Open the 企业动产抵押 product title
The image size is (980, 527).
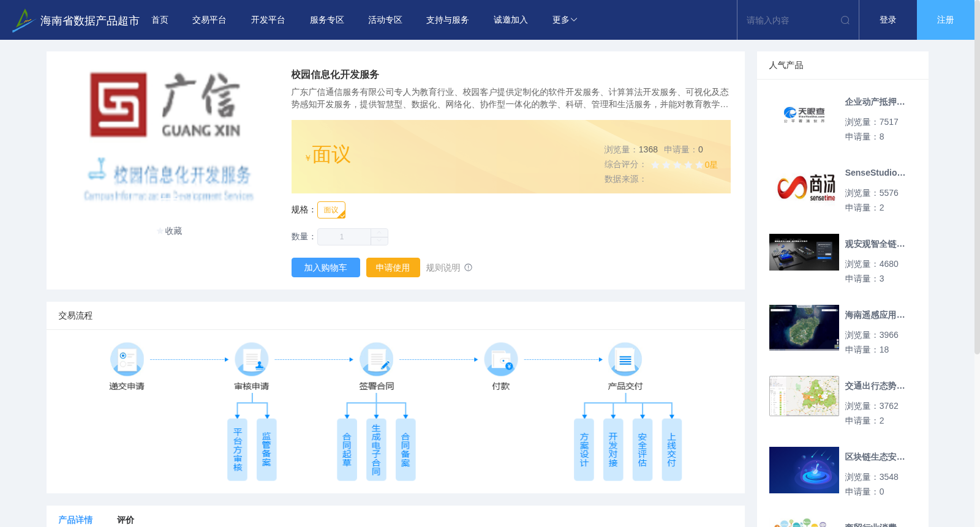(875, 102)
